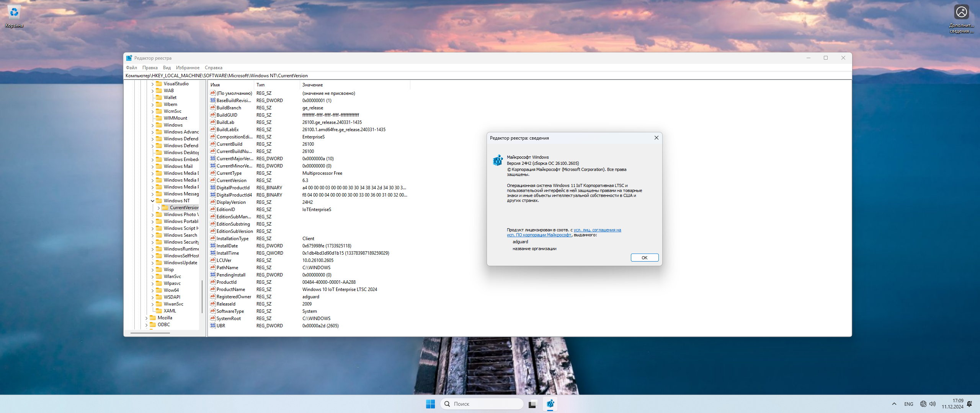The height and width of the screenshot is (413, 980).
Task: Click the taskbar search box (Поиск)
Action: point(482,404)
